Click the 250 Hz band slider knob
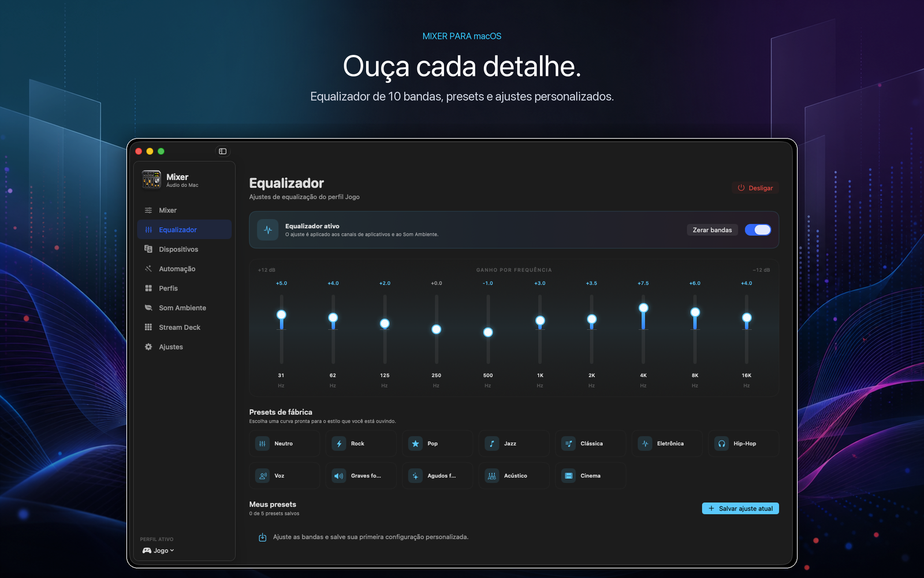 pyautogui.click(x=437, y=329)
